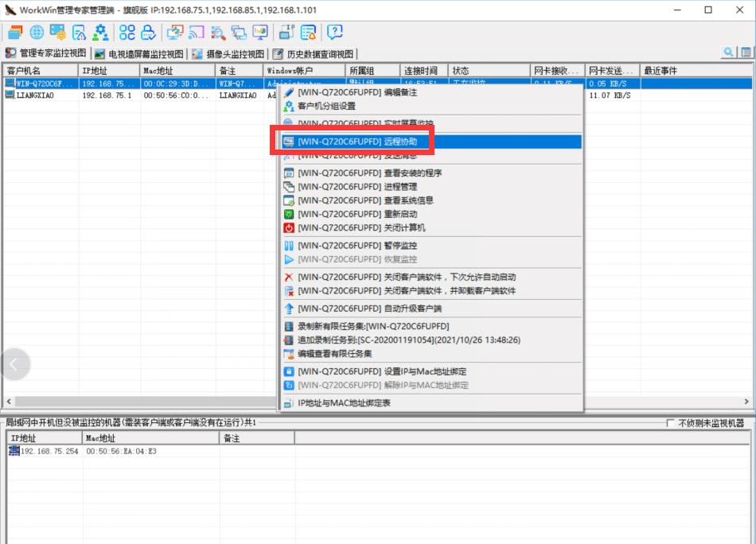The image size is (756, 544).
Task: Choose 客户机分组设置 from context menu
Action: (431, 106)
